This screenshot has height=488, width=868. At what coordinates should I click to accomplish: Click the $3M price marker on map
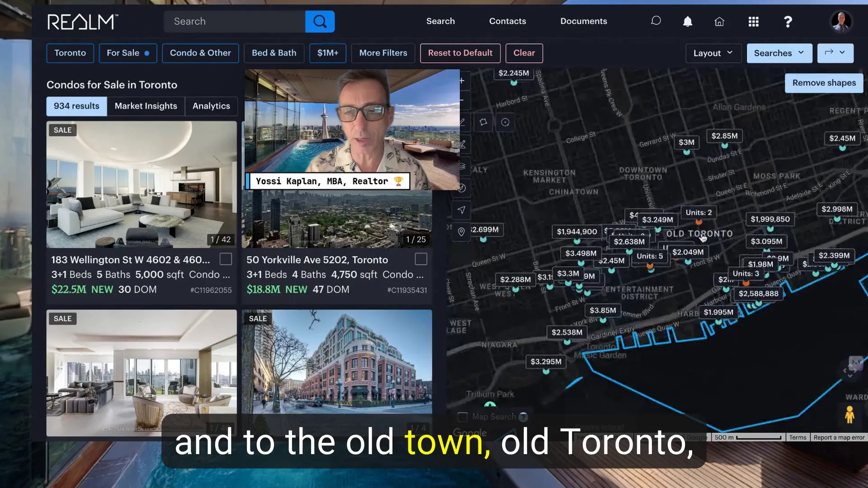[x=686, y=142]
